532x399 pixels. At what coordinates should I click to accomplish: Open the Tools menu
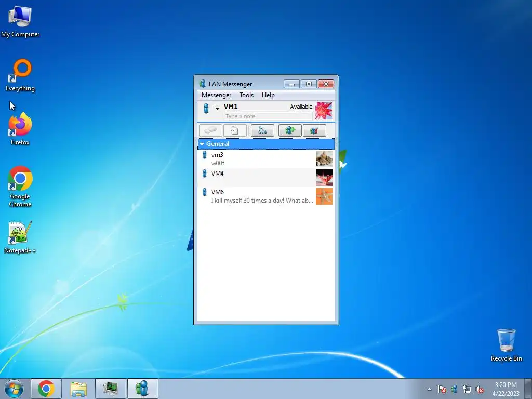pyautogui.click(x=246, y=95)
